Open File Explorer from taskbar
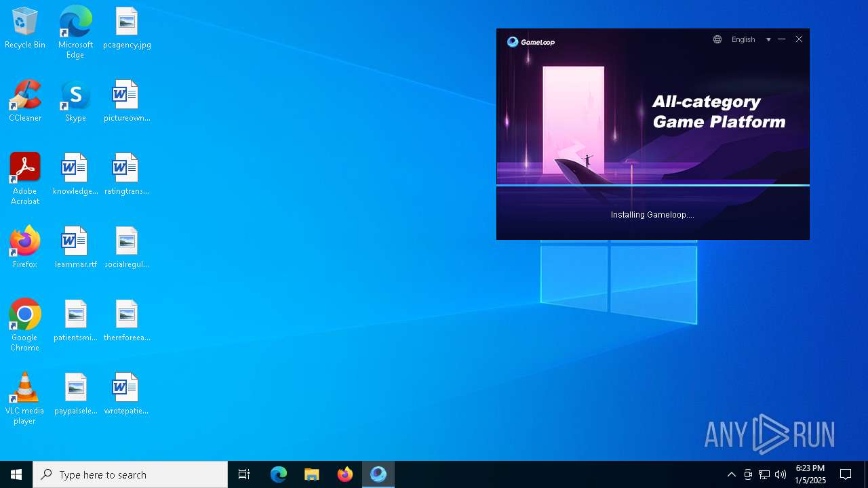 (312, 474)
